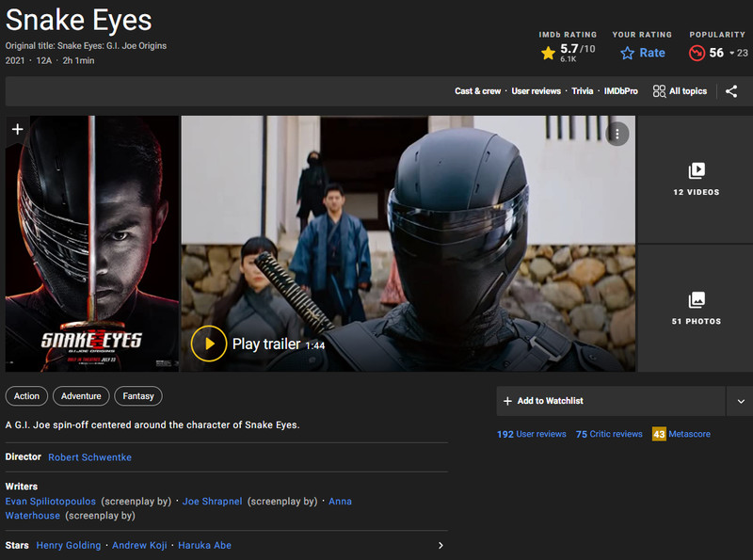Click the popularity rank 56
The image size is (753, 560).
point(716,53)
